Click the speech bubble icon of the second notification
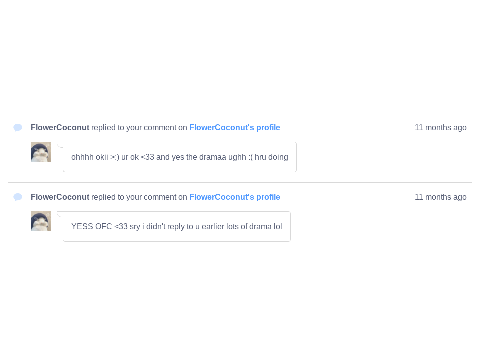480x360 pixels. pyautogui.click(x=18, y=197)
